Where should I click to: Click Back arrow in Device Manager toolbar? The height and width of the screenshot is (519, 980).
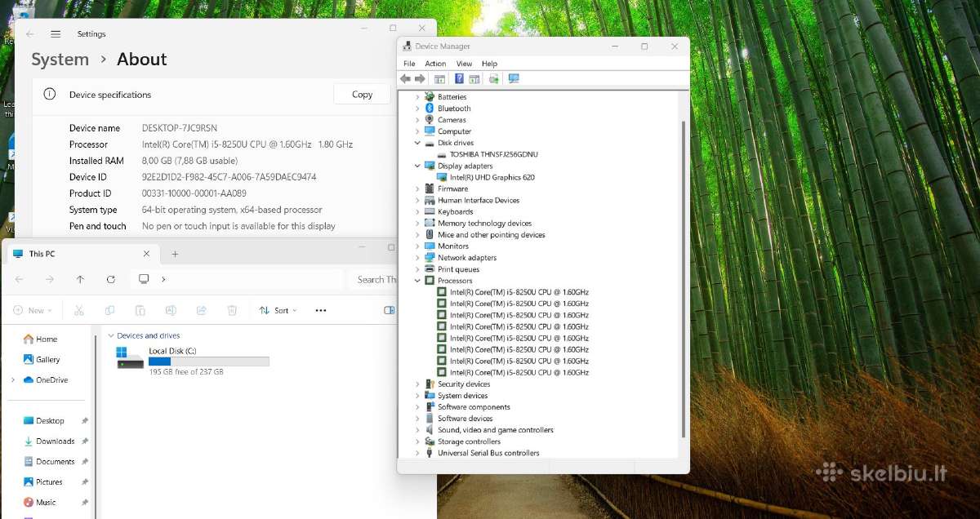(405, 78)
